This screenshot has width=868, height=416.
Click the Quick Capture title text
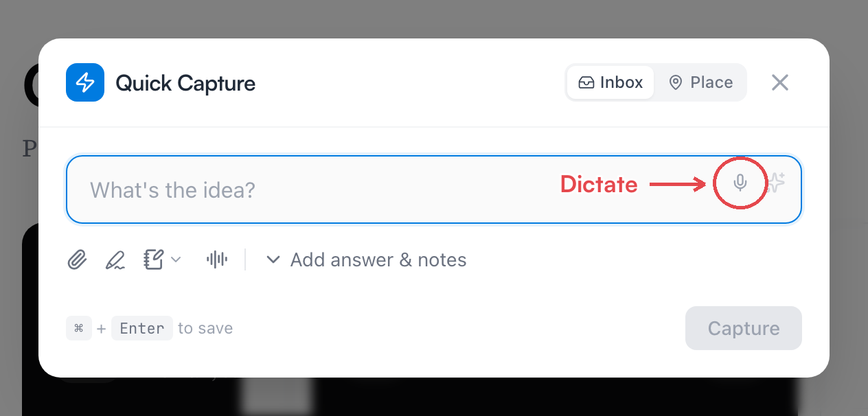185,83
